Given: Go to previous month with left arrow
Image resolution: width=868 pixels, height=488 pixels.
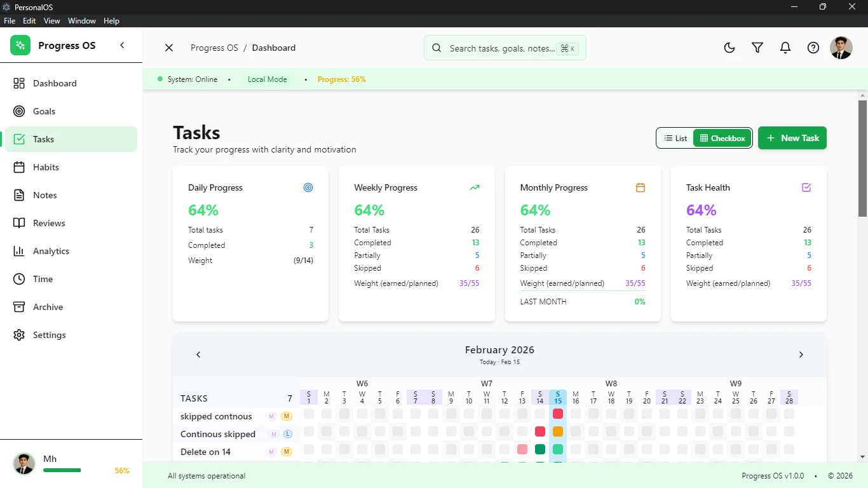Looking at the screenshot, I should point(198,355).
